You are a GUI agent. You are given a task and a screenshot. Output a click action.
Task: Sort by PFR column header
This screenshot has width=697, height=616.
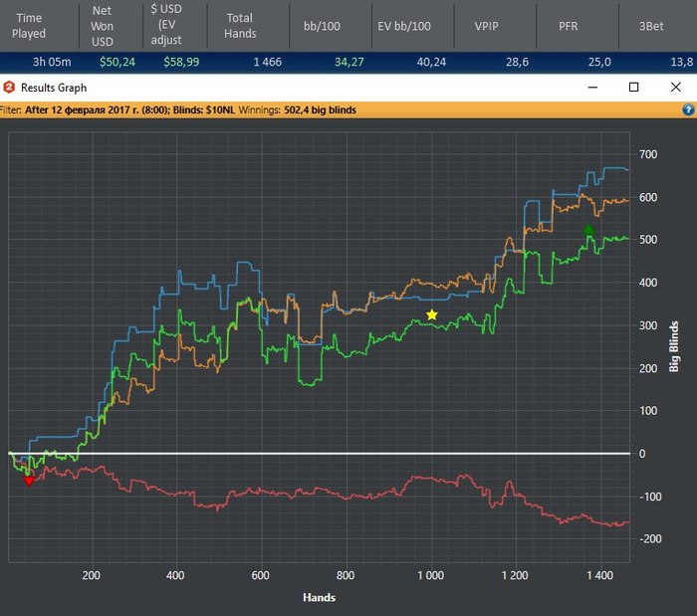point(569,26)
